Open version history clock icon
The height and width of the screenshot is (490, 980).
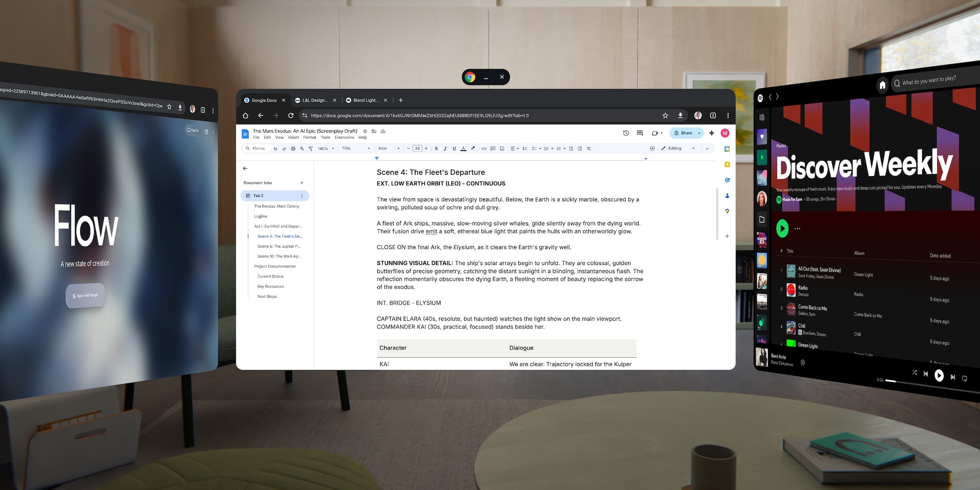point(626,133)
